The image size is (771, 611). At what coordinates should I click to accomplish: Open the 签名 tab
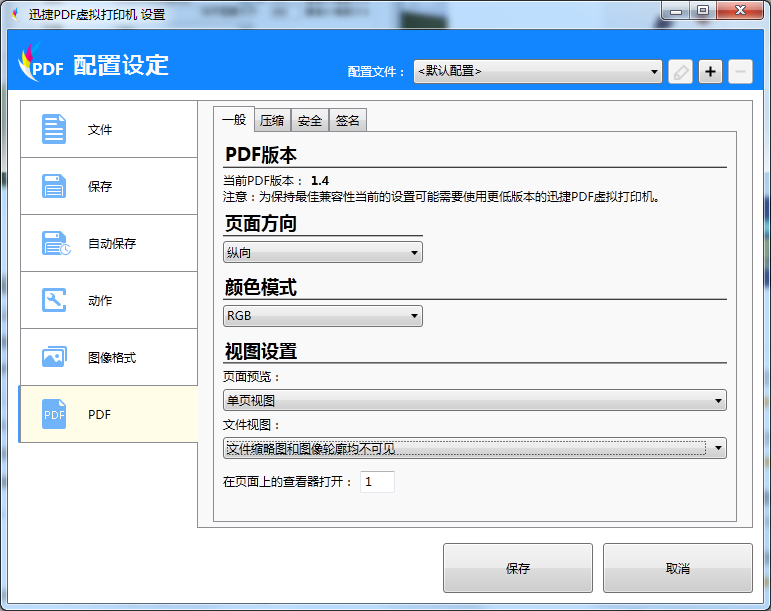coord(348,120)
